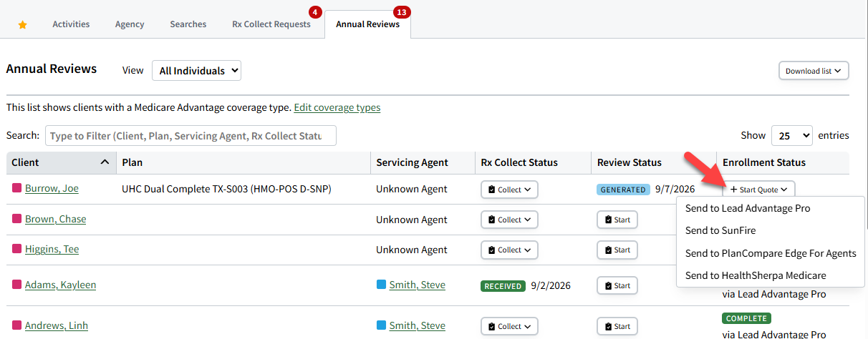868x339 pixels.
Task: Open client Burrow, Joe
Action: click(x=52, y=189)
